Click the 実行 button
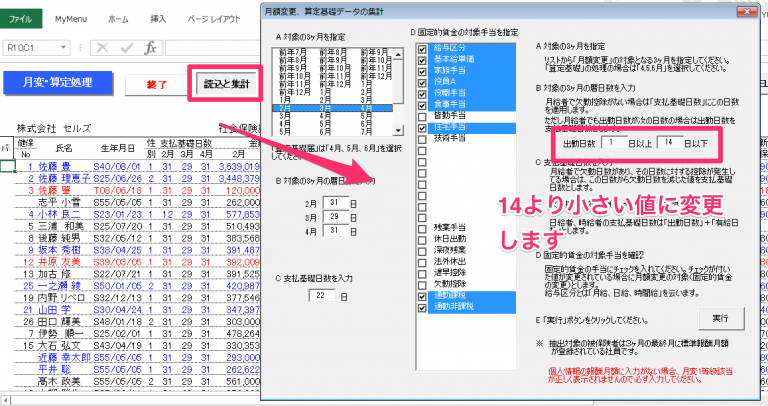 coord(720,318)
